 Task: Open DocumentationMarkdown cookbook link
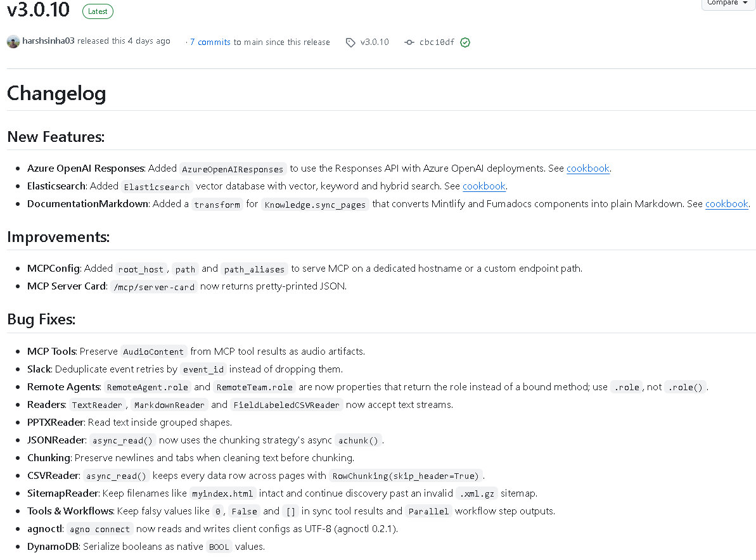click(727, 204)
